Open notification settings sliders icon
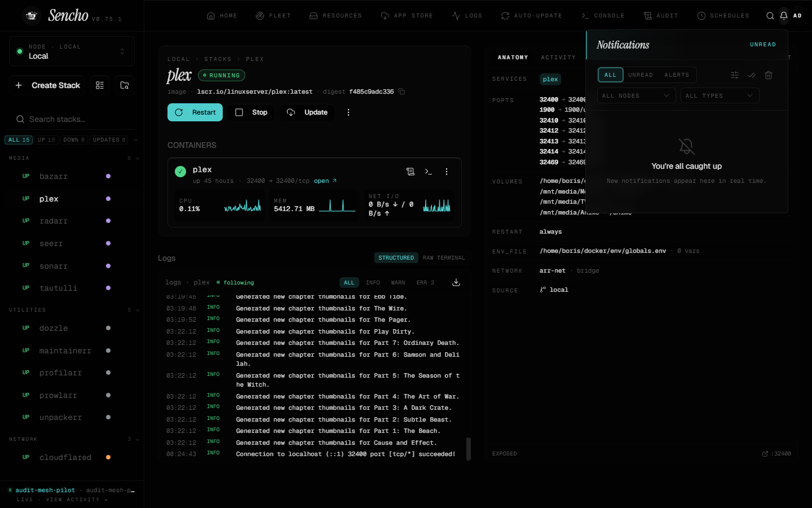Screen dimensions: 812x508 (735, 75)
